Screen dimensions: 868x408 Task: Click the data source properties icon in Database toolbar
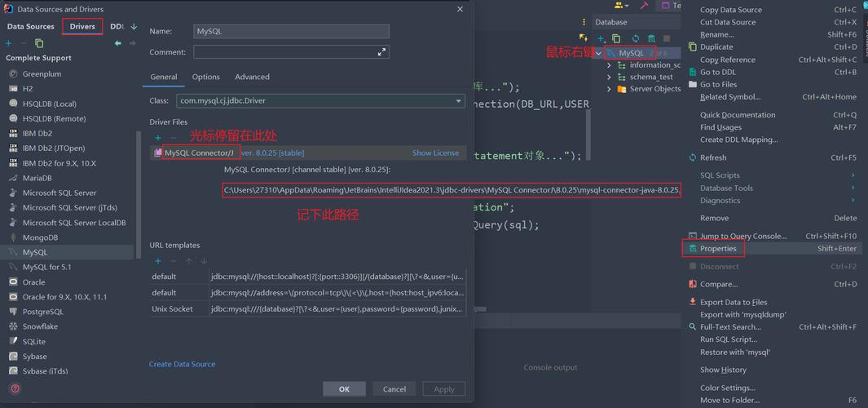coord(651,38)
